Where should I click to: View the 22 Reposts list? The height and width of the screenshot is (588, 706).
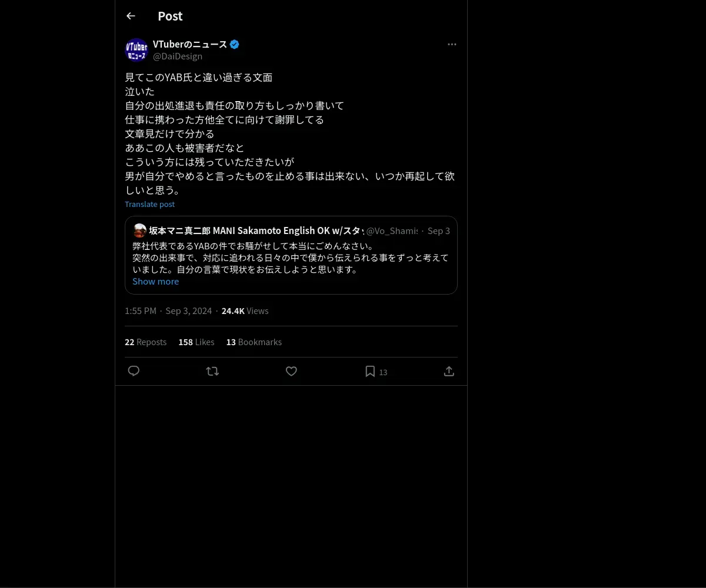(x=145, y=342)
